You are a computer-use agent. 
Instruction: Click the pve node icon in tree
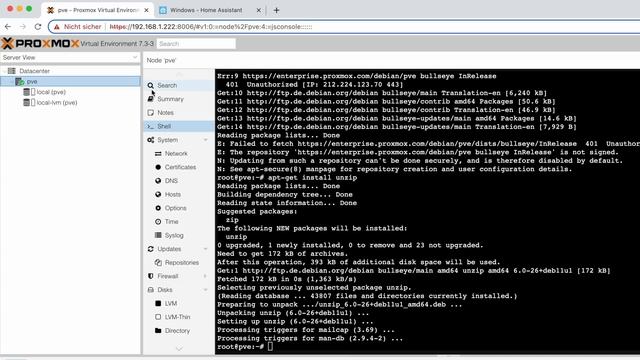pyautogui.click(x=20, y=82)
